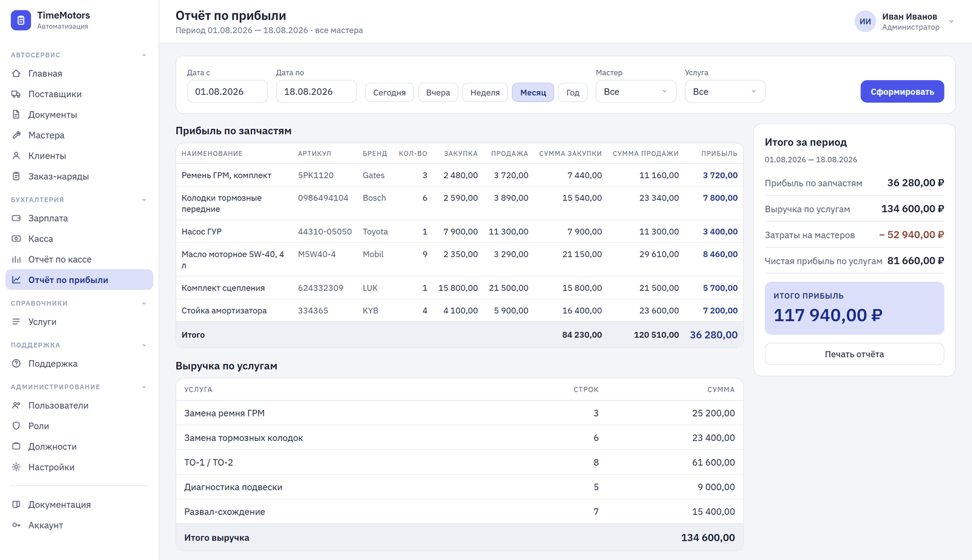972x560 pixels.
Task: Select the Вчера period preset
Action: [x=438, y=92]
